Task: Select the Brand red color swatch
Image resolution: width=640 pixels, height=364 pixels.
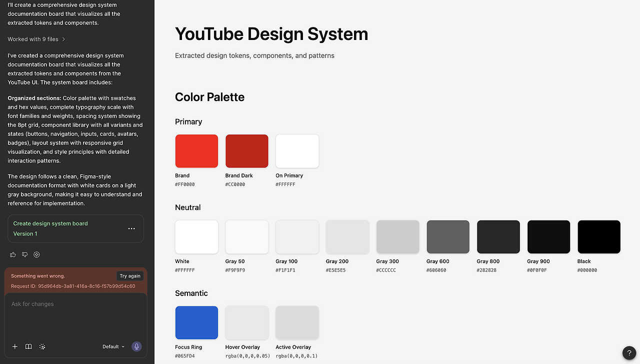Action: pyautogui.click(x=196, y=151)
